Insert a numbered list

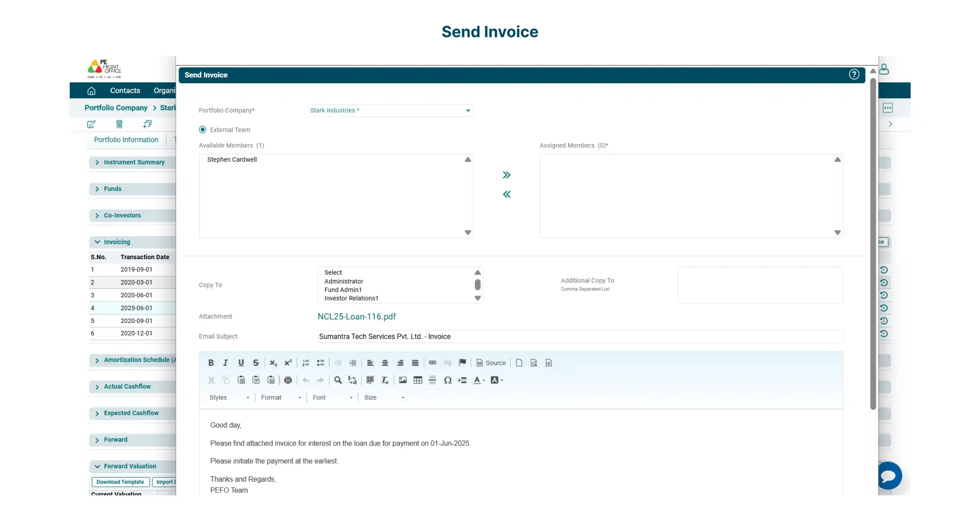click(x=306, y=363)
